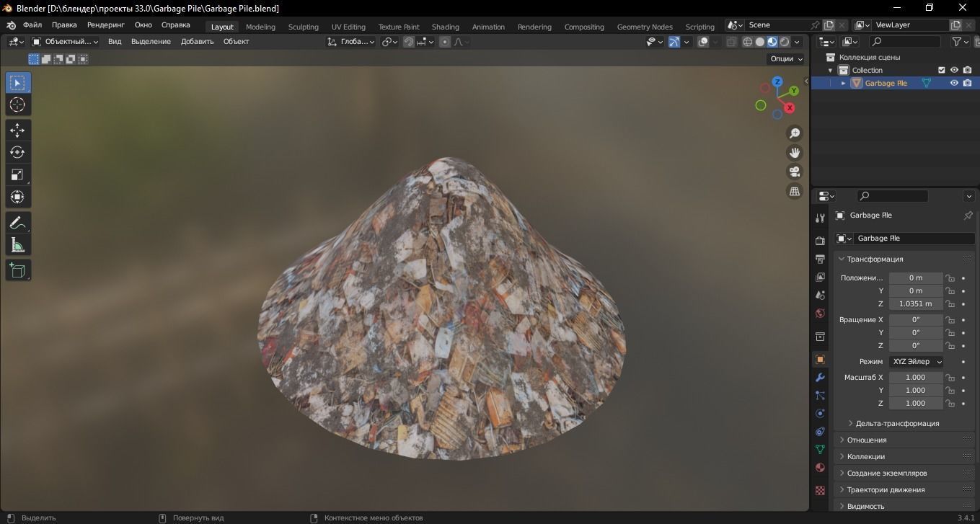This screenshot has width=980, height=524.
Task: Select the Scale tool
Action: [18, 174]
